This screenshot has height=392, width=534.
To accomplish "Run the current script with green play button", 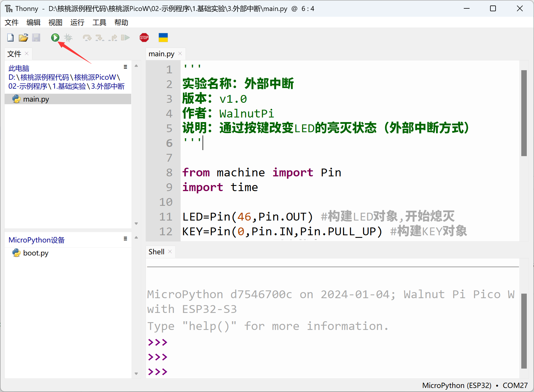I will pos(55,38).
